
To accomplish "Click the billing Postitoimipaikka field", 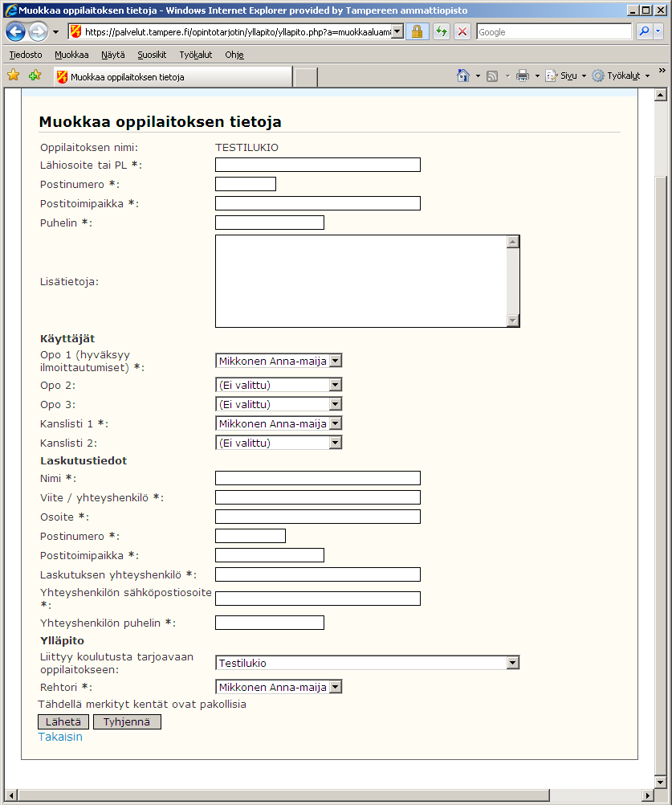I will [x=269, y=555].
